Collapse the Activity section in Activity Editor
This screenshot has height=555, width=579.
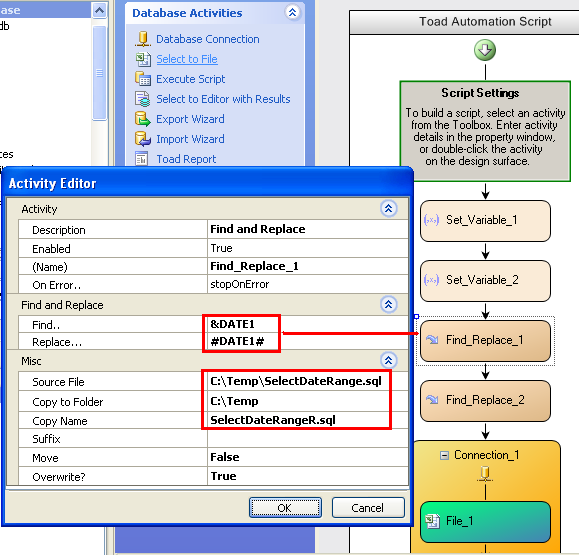click(388, 209)
